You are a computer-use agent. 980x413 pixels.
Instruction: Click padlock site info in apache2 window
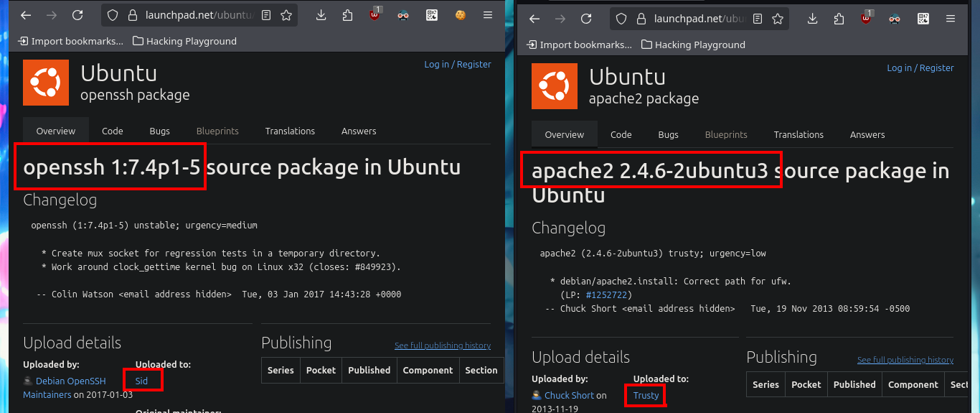coord(640,19)
